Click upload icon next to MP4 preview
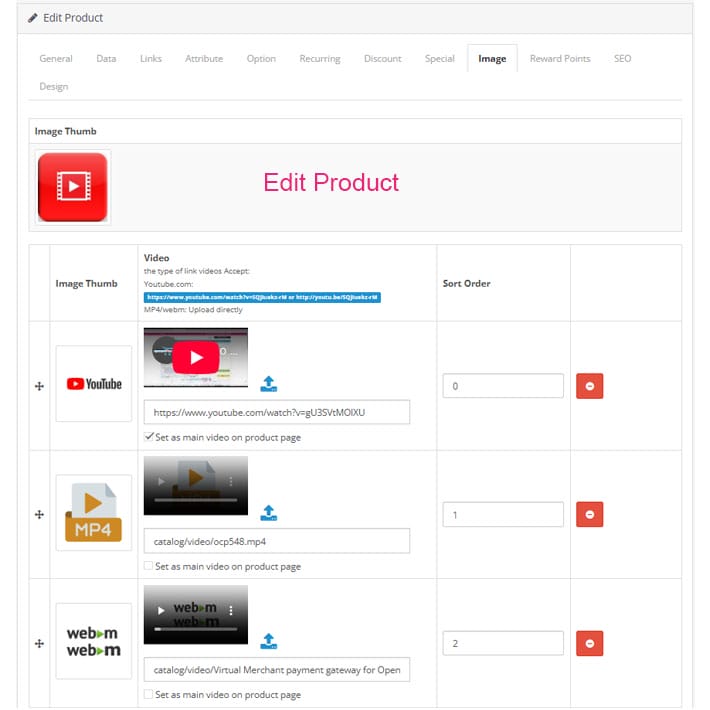710x710 pixels. point(268,513)
